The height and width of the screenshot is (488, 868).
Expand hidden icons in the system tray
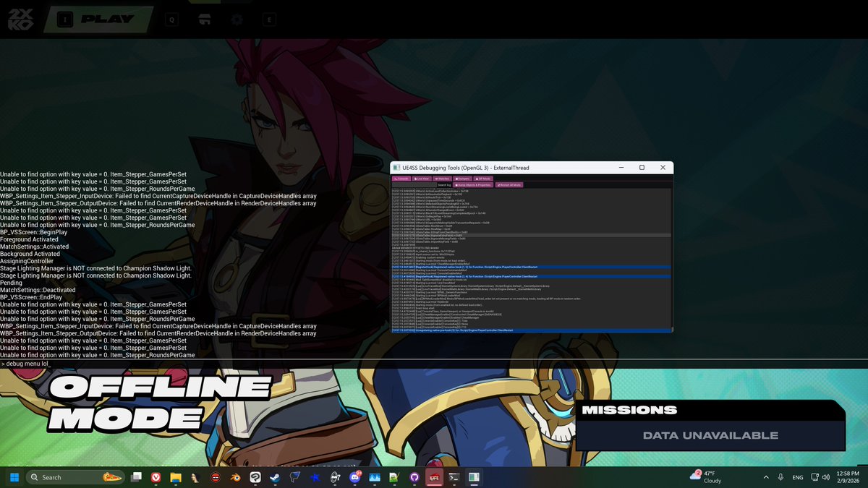point(766,477)
